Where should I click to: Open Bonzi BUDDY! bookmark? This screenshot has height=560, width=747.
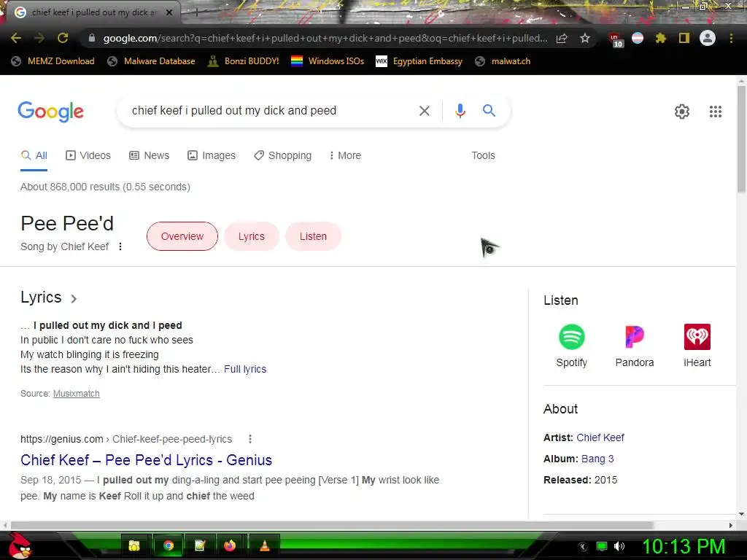tap(244, 61)
